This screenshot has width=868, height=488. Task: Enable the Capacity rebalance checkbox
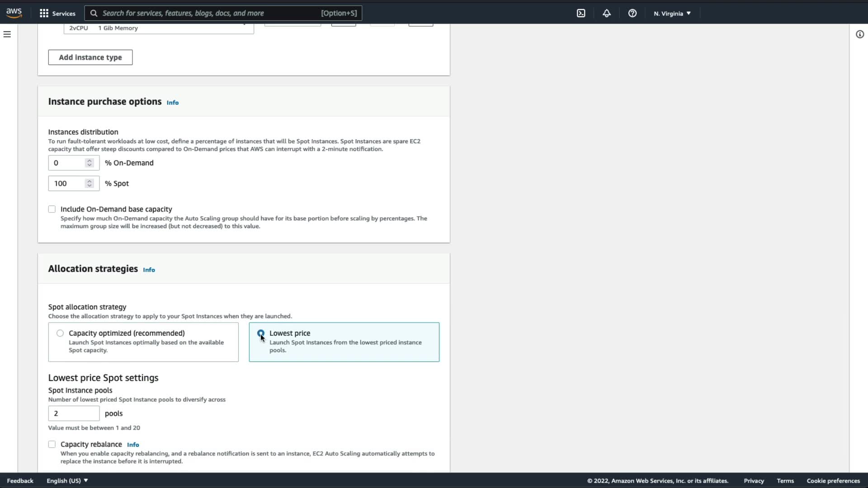[x=52, y=445]
